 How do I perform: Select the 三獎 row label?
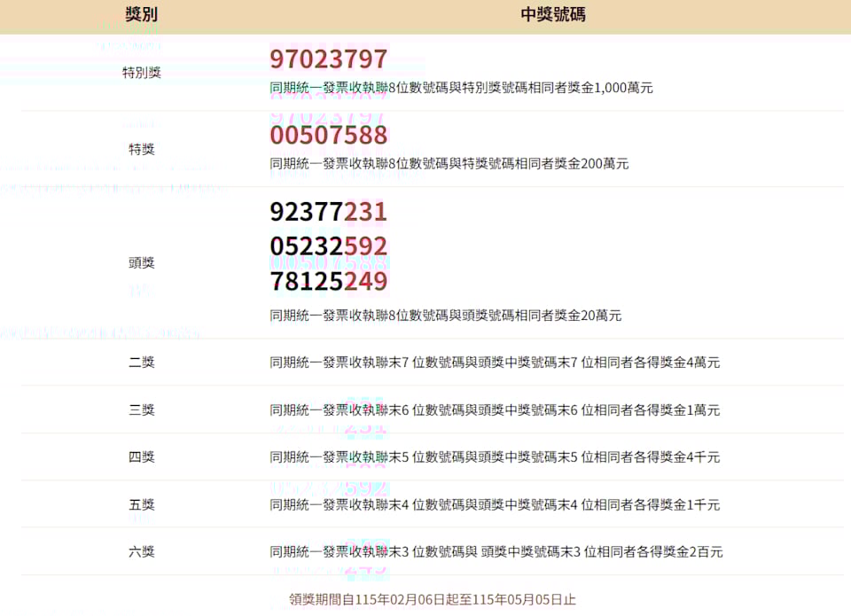pyautogui.click(x=142, y=409)
